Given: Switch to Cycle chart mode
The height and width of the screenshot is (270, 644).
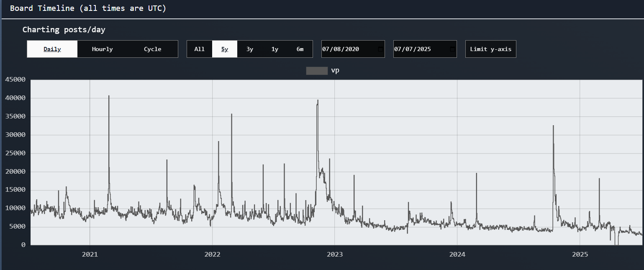Looking at the screenshot, I should [153, 49].
